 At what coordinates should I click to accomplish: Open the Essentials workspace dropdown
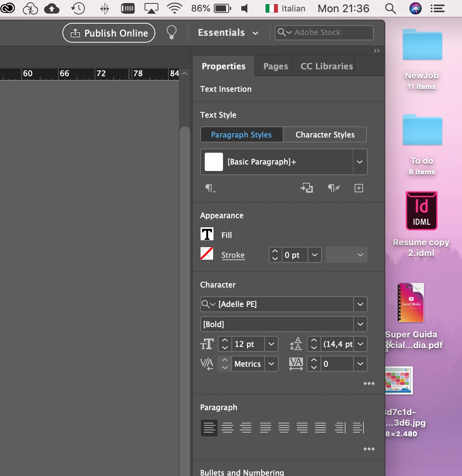pyautogui.click(x=228, y=33)
